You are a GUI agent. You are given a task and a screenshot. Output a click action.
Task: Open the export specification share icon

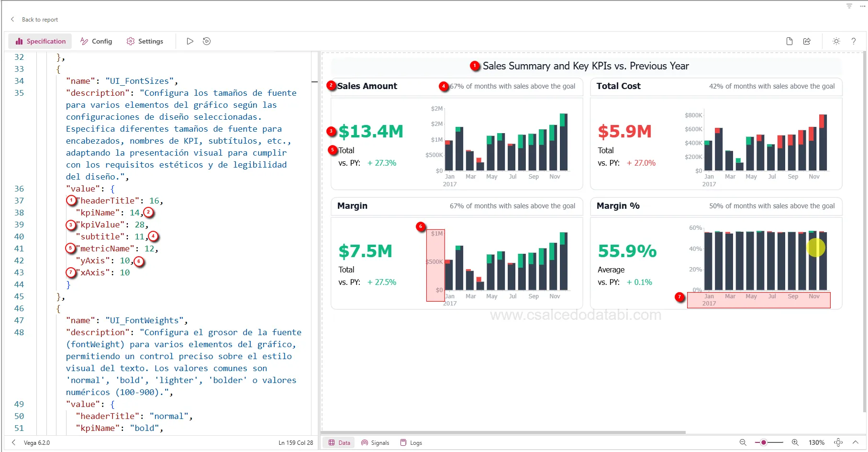[807, 41]
